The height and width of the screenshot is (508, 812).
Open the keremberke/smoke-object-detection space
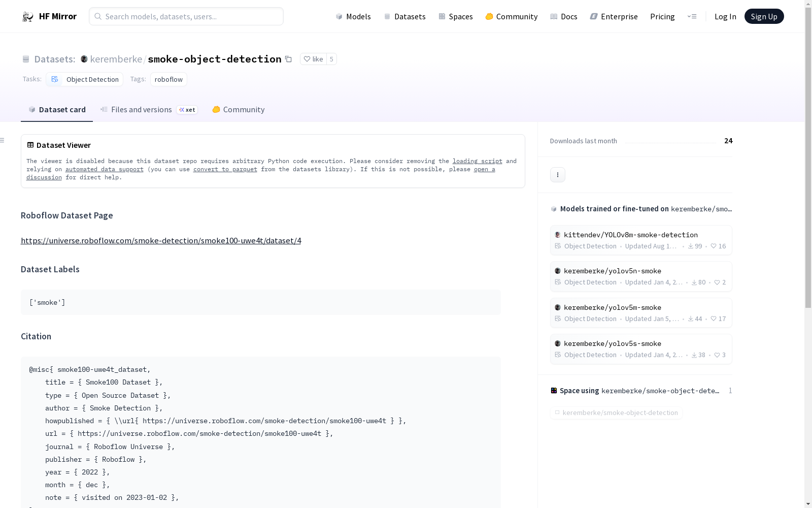(x=616, y=412)
